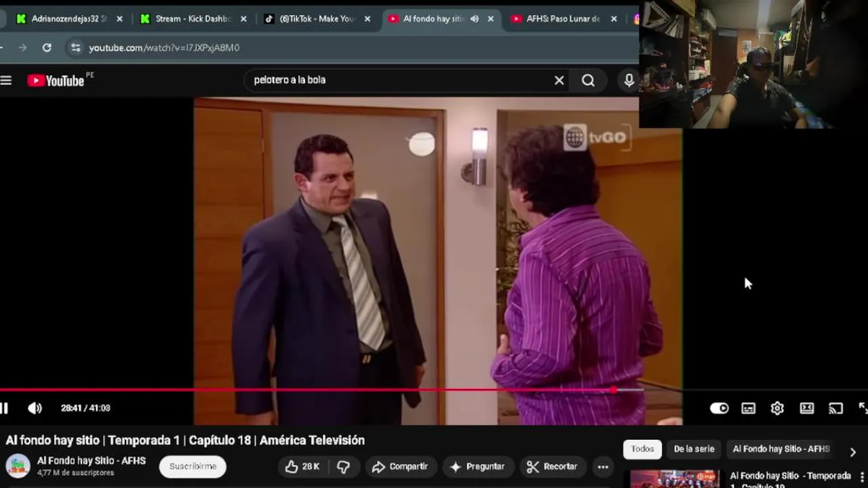Clear the search box with the X
The width and height of the screenshot is (868, 488).
[x=559, y=81]
